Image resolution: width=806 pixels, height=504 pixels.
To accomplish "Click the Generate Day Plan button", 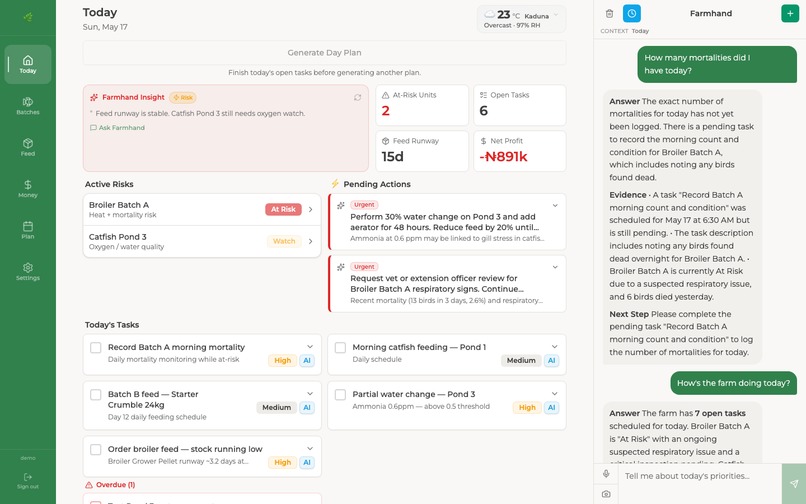I will (324, 52).
